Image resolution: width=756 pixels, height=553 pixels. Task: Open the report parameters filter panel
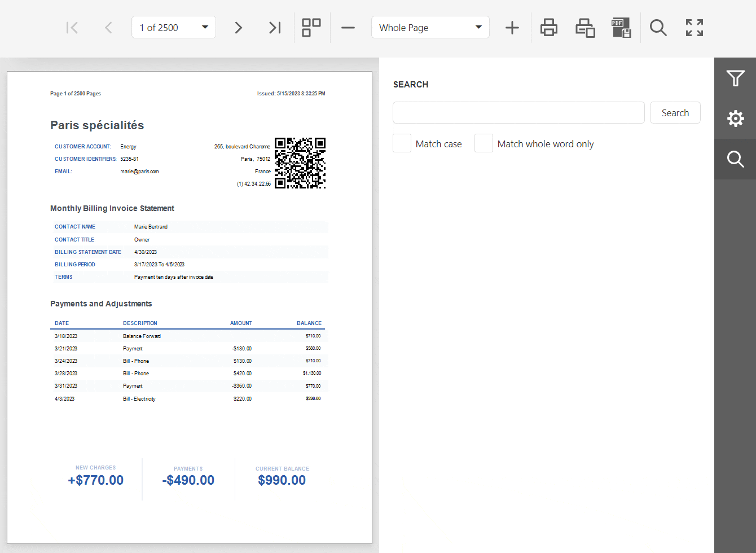coord(735,78)
